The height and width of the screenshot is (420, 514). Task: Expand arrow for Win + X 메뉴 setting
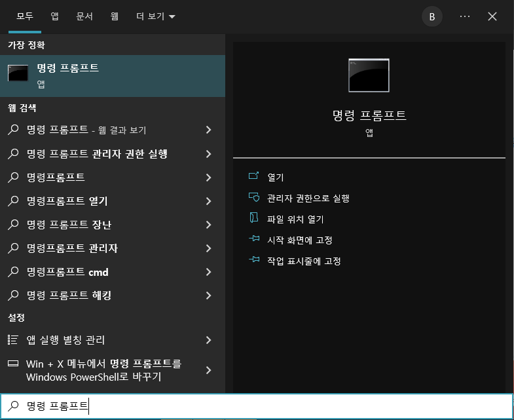[208, 370]
